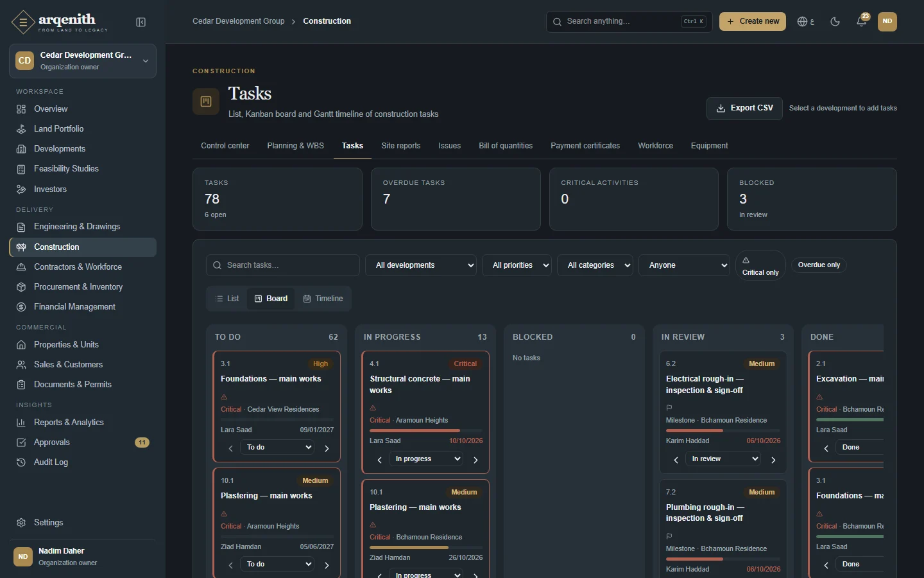
Task: Click the Export CSV button
Action: [745, 109]
